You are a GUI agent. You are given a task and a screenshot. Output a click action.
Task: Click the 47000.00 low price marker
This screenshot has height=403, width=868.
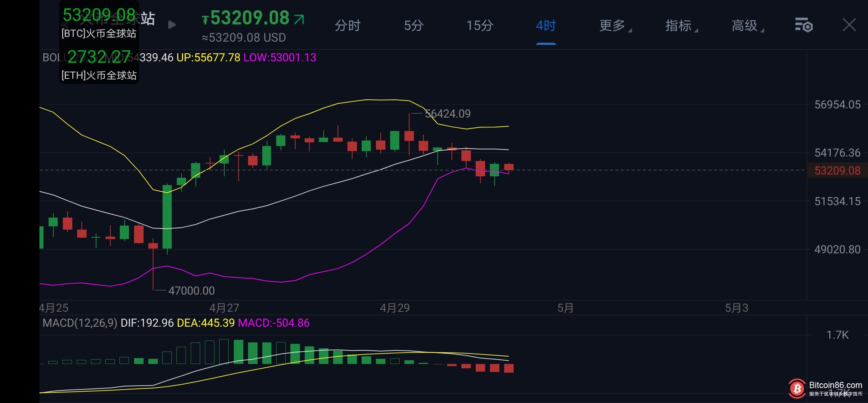191,291
